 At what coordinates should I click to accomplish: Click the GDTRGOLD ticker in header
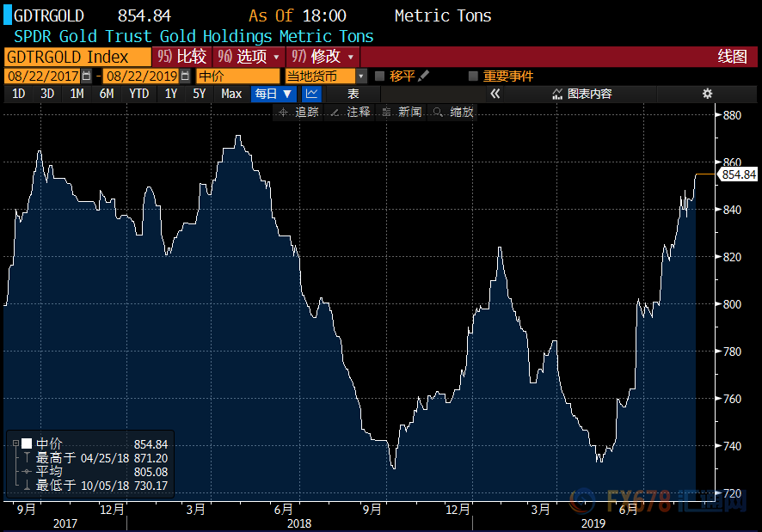point(49,15)
